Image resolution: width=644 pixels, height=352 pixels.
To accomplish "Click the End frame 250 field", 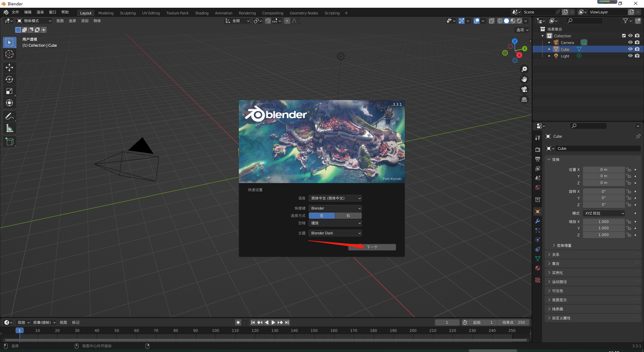I will coord(514,322).
